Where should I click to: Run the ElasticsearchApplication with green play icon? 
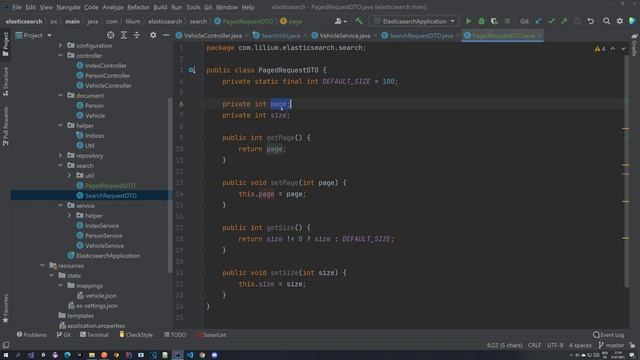[468, 21]
